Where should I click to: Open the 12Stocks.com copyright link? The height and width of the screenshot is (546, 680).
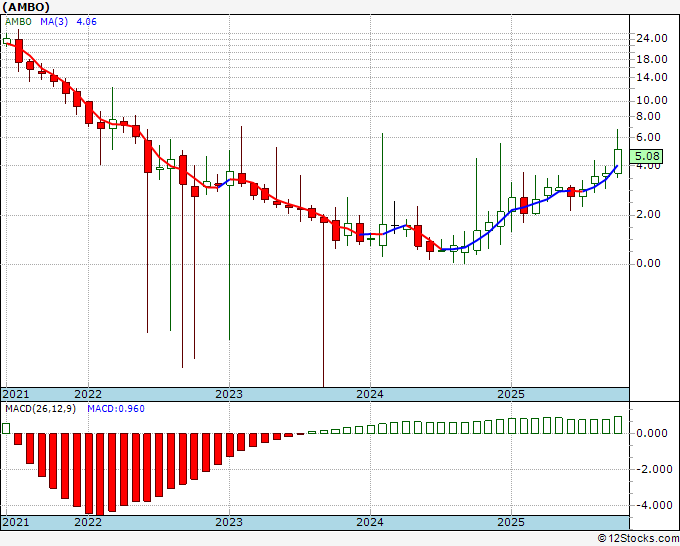click(x=638, y=539)
